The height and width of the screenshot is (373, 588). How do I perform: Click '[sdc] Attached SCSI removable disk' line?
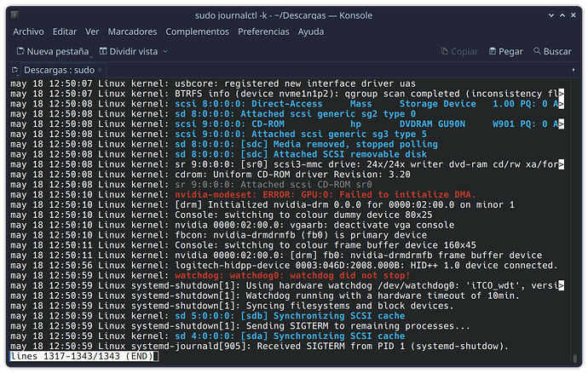[x=218, y=154]
